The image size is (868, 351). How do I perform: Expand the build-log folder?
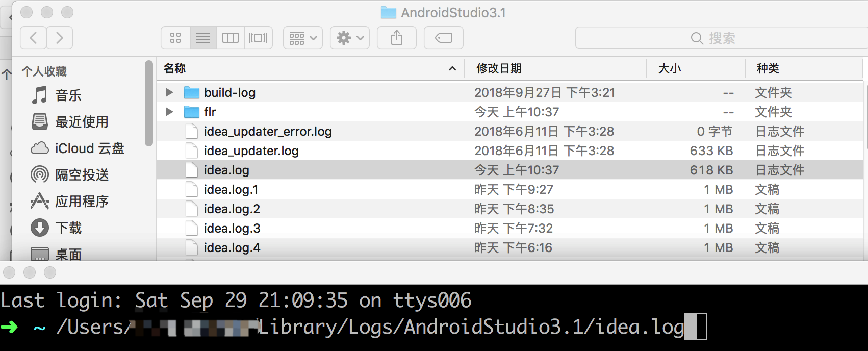169,92
